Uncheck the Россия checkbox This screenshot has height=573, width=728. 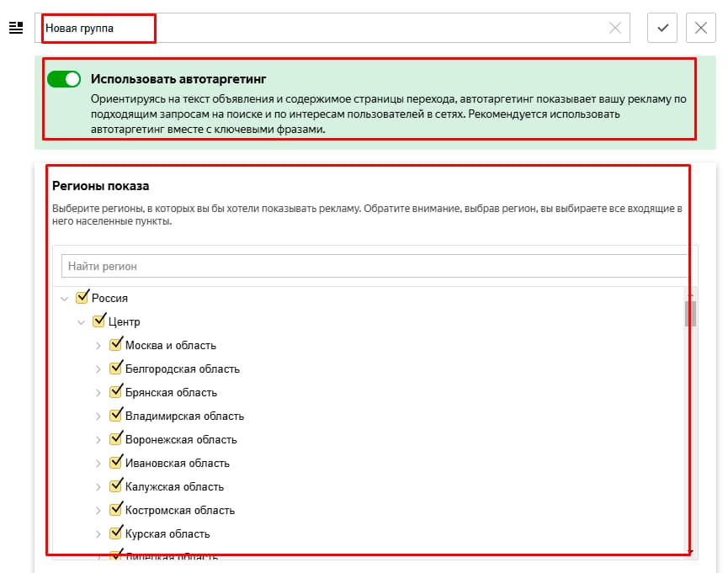pyautogui.click(x=82, y=297)
